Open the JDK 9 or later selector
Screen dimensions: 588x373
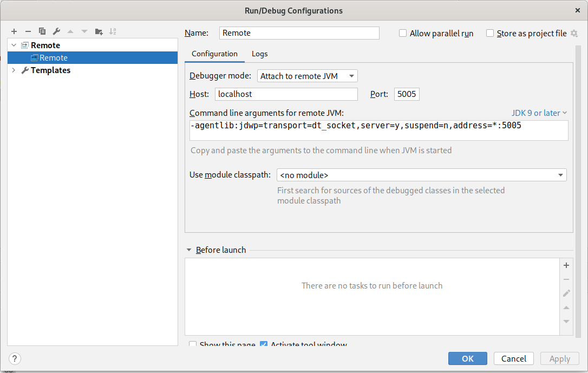tap(539, 113)
